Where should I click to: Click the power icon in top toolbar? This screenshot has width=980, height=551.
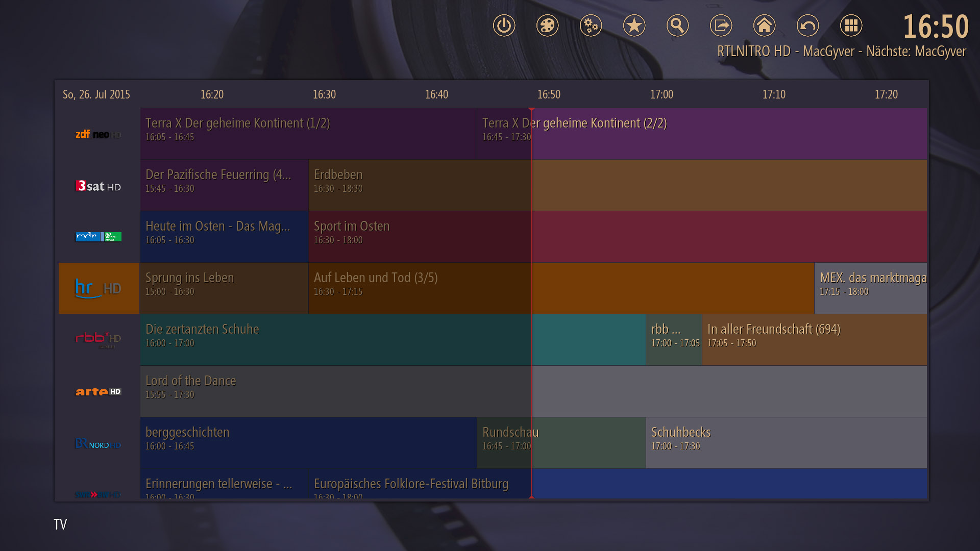click(x=504, y=26)
